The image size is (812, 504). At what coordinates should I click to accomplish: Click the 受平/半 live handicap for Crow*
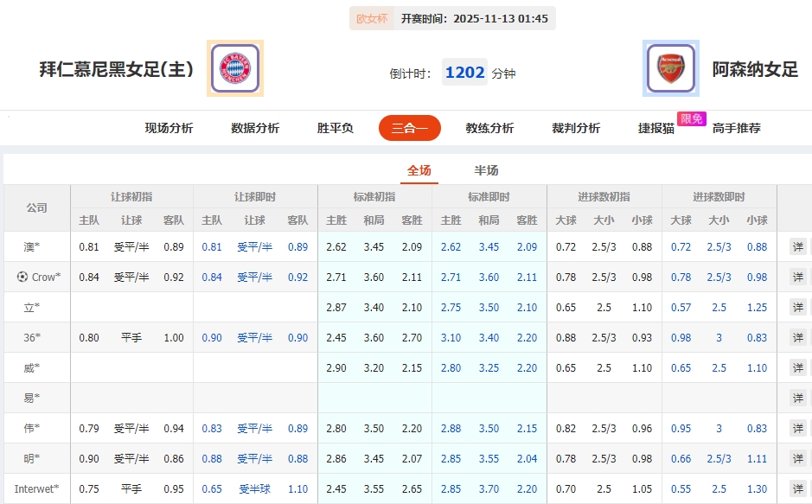(x=253, y=277)
